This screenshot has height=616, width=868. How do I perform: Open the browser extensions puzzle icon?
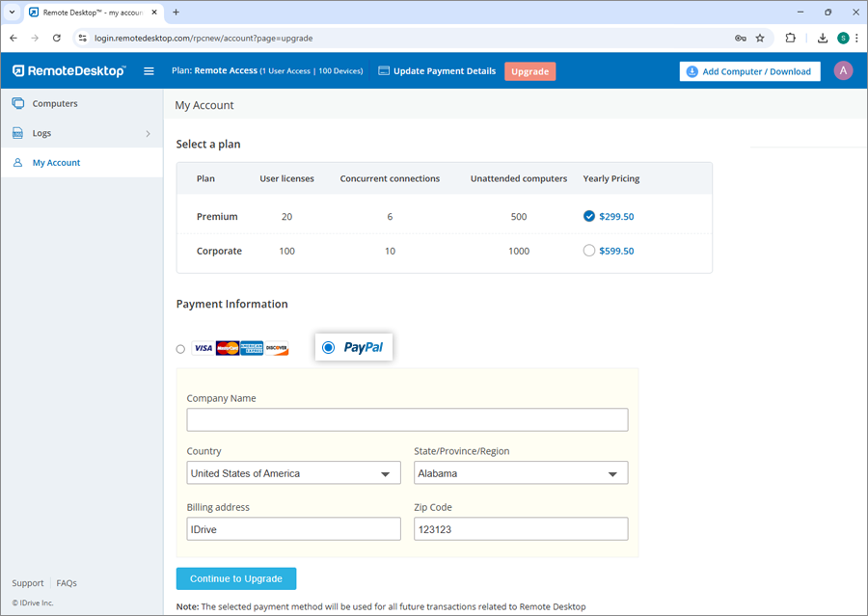[x=791, y=39]
